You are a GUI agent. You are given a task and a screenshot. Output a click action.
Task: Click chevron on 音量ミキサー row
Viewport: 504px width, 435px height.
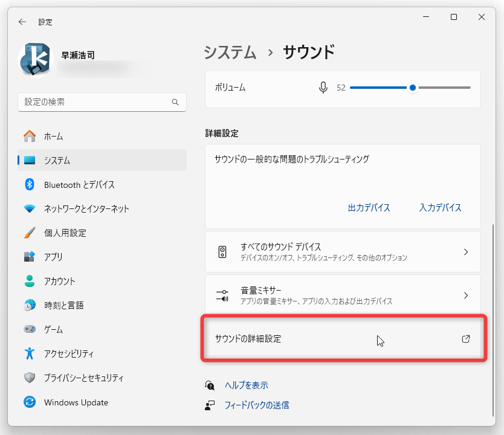click(466, 295)
